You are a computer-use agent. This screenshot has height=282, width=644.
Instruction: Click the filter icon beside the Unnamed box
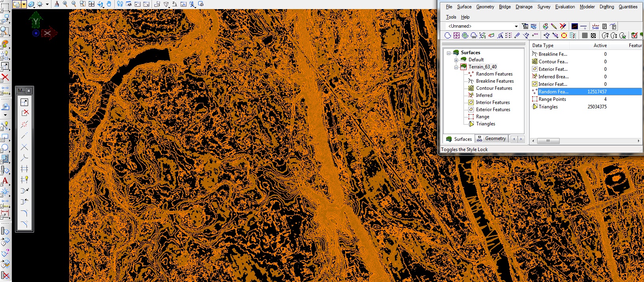point(525,26)
